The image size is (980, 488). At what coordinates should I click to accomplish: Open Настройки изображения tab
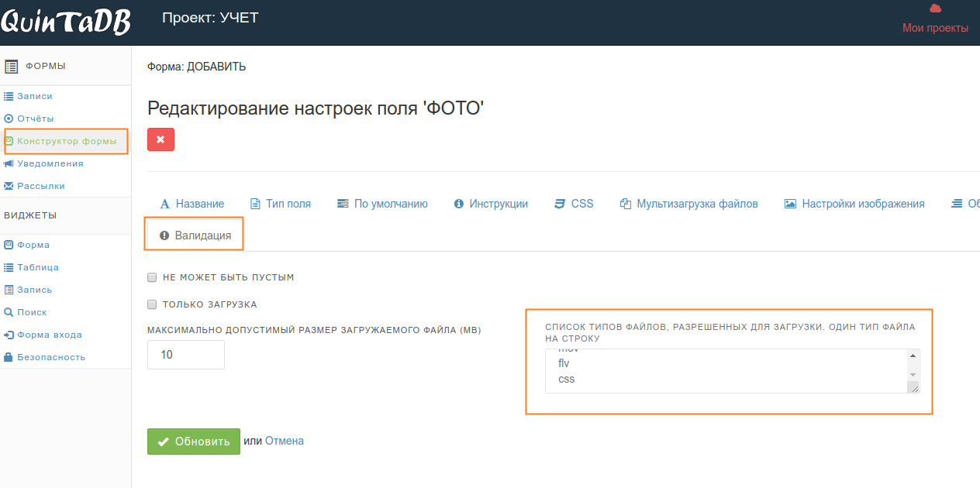854,204
